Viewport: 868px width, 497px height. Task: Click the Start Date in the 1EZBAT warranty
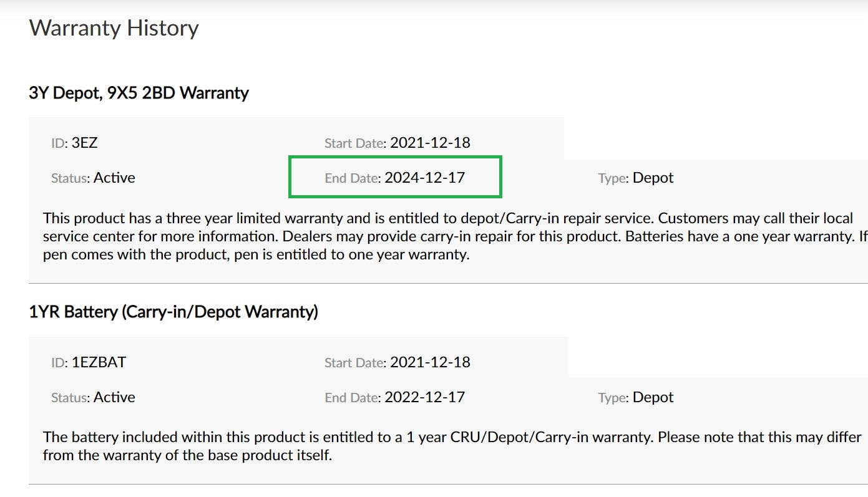pos(397,362)
